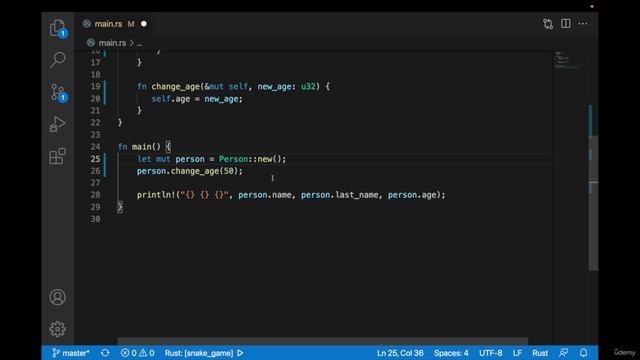The height and width of the screenshot is (360, 640).
Task: Click closing brace on line 29
Action: point(120,207)
